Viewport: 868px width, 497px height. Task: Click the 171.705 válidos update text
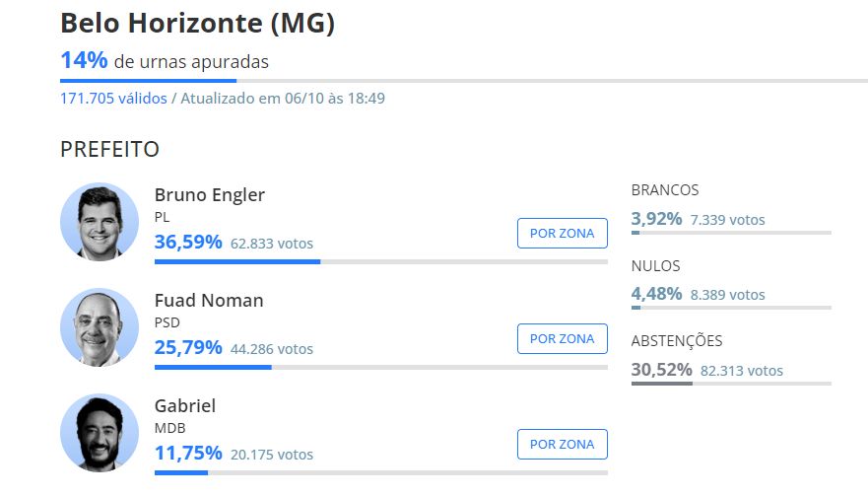222,99
